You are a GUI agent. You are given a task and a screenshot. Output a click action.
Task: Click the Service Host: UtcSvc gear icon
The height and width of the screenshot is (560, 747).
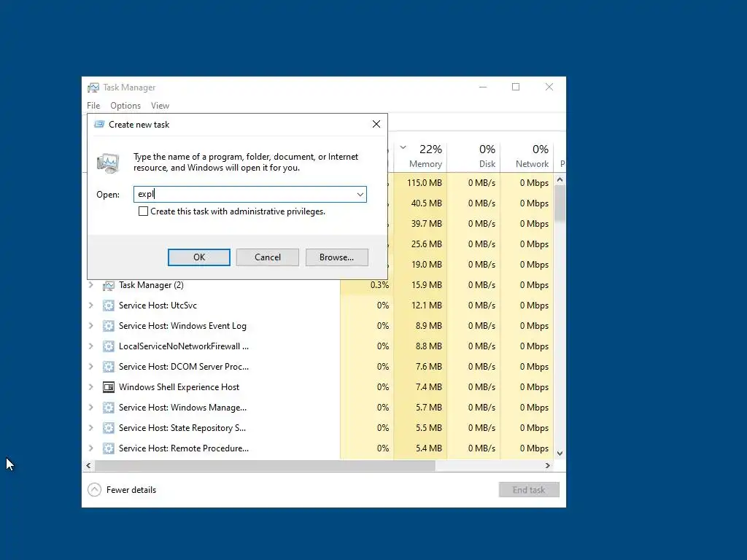click(109, 306)
